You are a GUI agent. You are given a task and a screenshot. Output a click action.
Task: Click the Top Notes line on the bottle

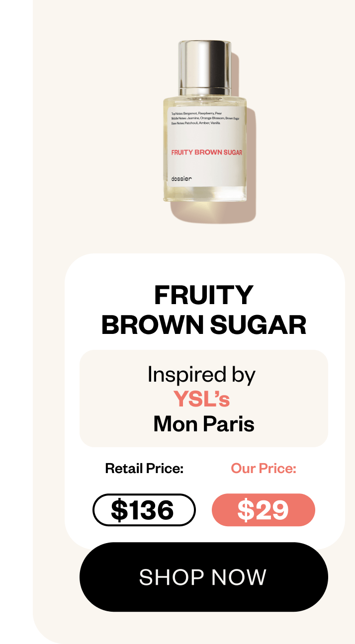pyautogui.click(x=196, y=114)
